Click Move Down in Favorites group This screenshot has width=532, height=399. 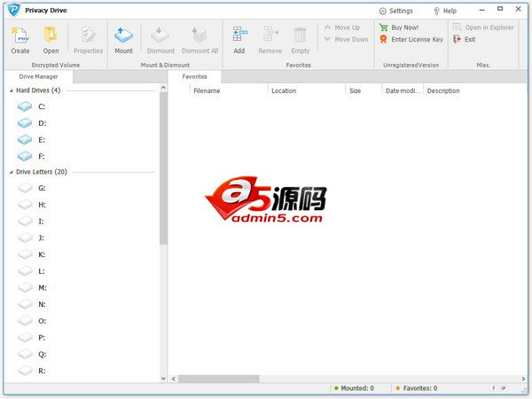pos(346,39)
